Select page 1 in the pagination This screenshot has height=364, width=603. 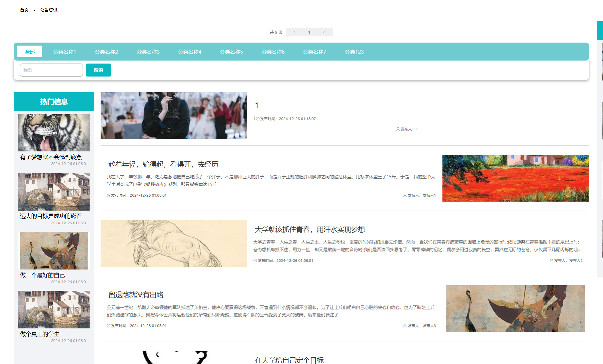[x=309, y=32]
